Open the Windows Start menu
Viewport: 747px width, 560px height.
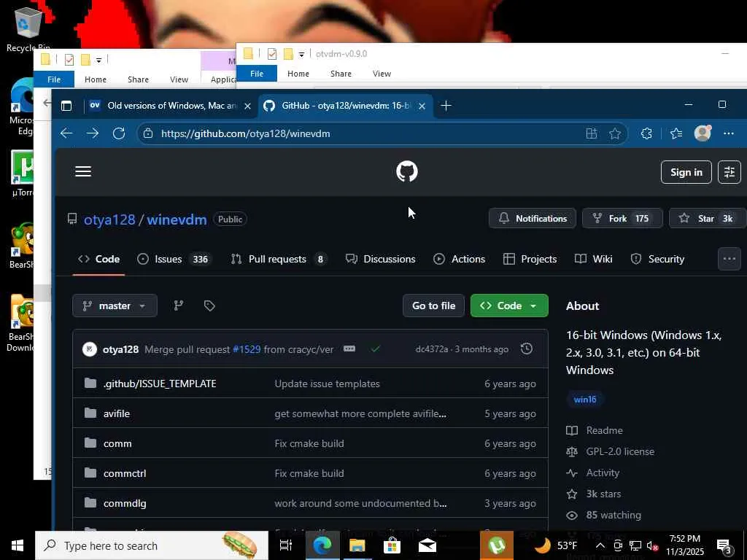(18, 545)
